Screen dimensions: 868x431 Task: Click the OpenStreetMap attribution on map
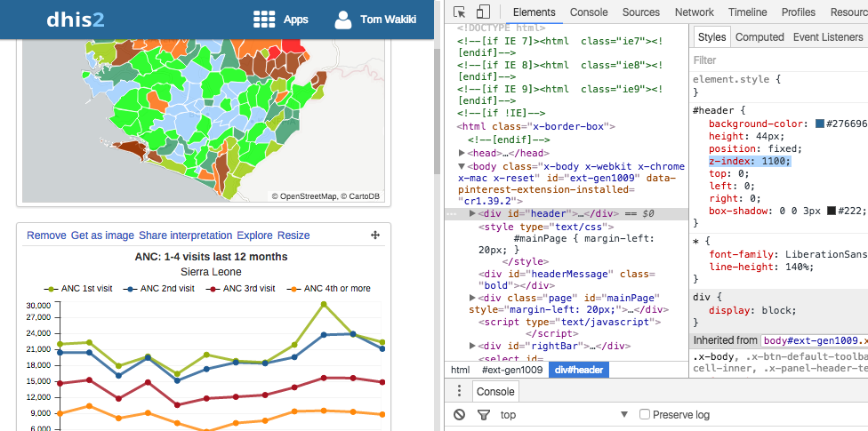click(x=304, y=196)
